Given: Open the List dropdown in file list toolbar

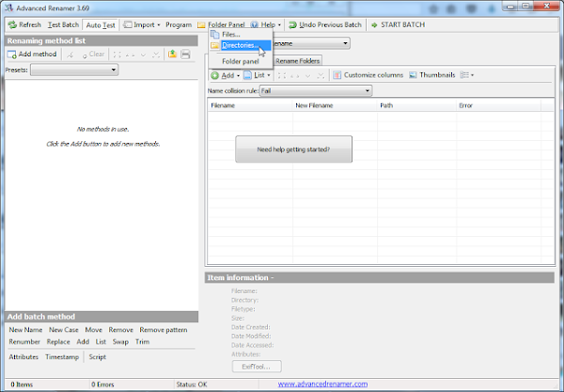Looking at the screenshot, I should (258, 75).
